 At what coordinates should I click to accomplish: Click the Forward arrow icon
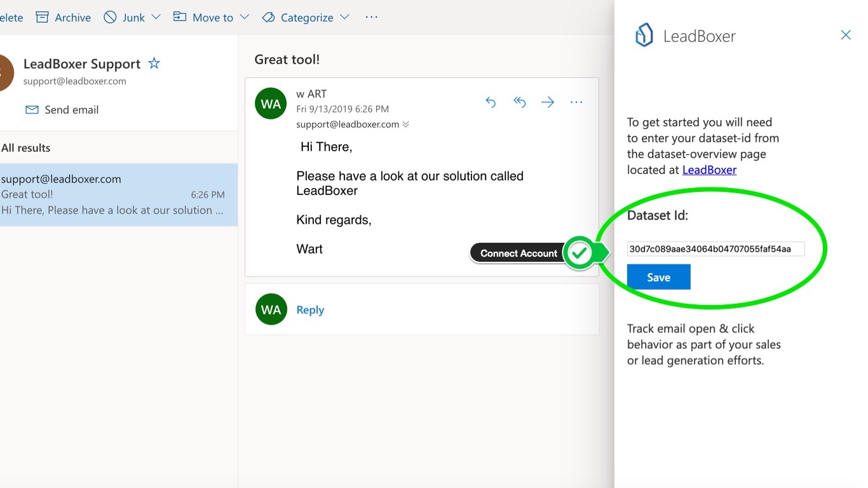click(x=548, y=102)
